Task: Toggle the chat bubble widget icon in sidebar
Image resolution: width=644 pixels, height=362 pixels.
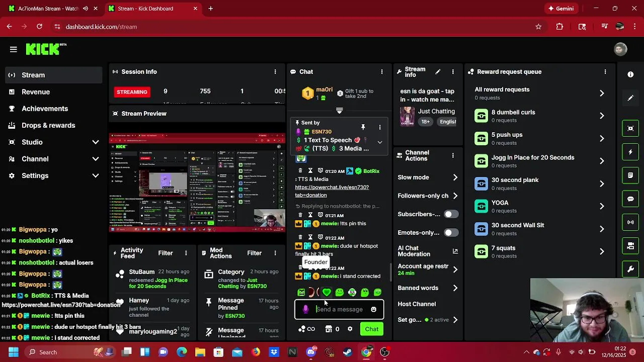Action: coord(630,199)
